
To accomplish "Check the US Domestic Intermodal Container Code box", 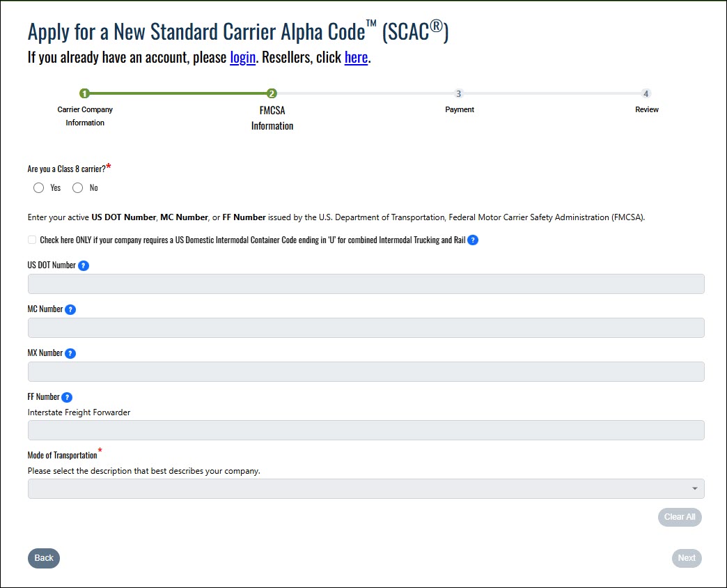I will 32,240.
